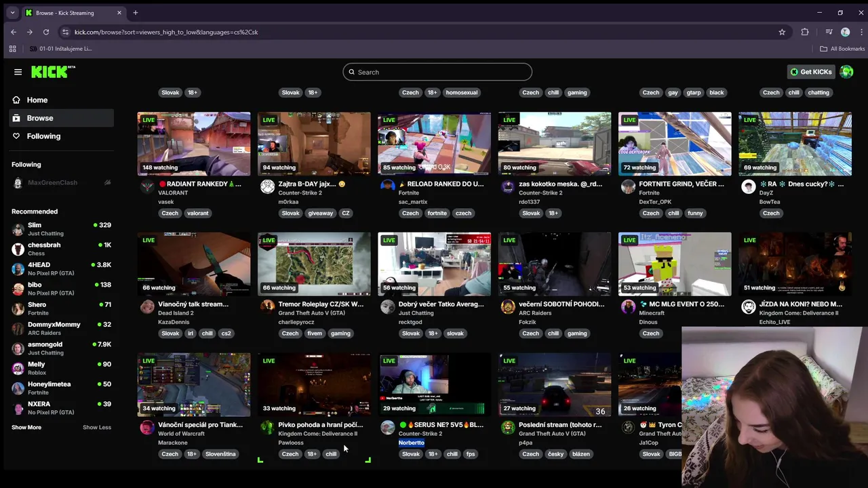Click the fps tag under Norbertto
Screen dimensions: 868x488
tap(471, 454)
